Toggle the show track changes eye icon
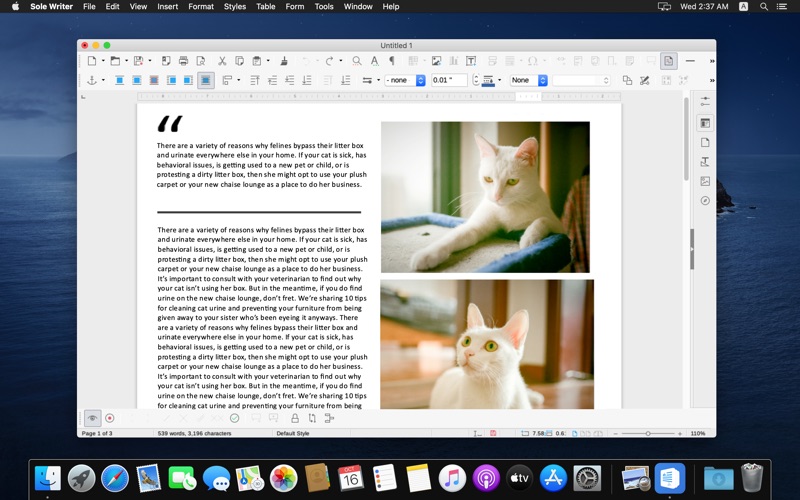Viewport: 800px width, 500px height. (x=92, y=418)
